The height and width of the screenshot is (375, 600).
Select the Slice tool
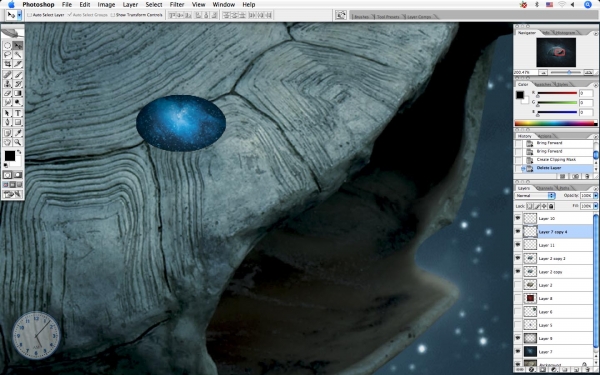pyautogui.click(x=18, y=64)
